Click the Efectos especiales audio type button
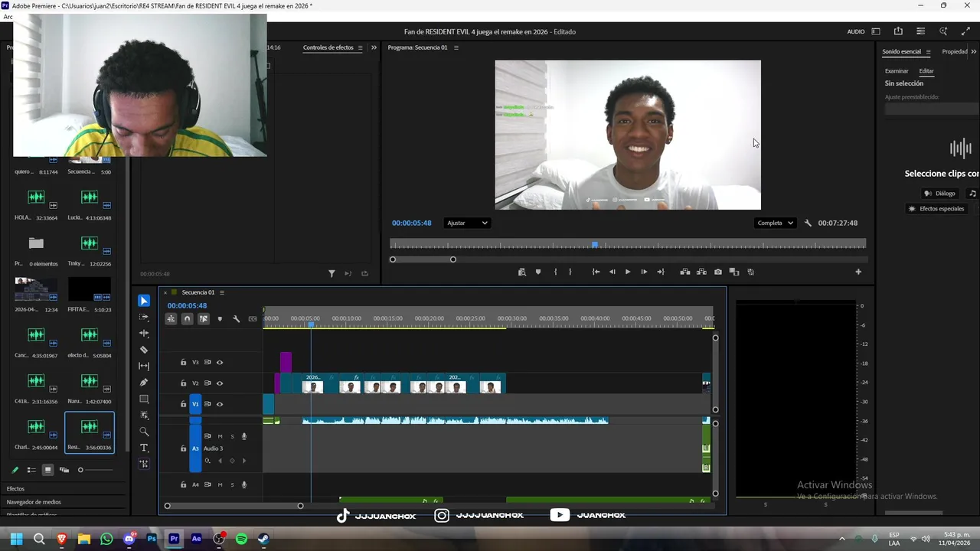The image size is (980, 551). 936,209
